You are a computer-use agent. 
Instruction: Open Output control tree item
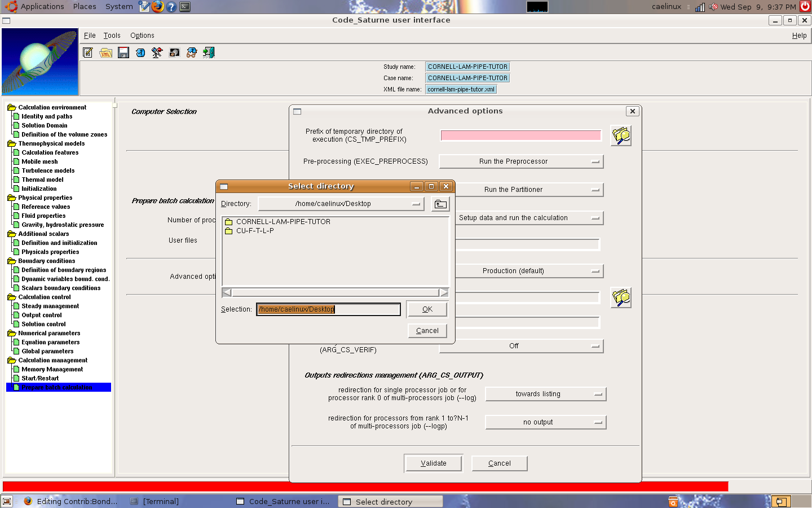tap(42, 315)
